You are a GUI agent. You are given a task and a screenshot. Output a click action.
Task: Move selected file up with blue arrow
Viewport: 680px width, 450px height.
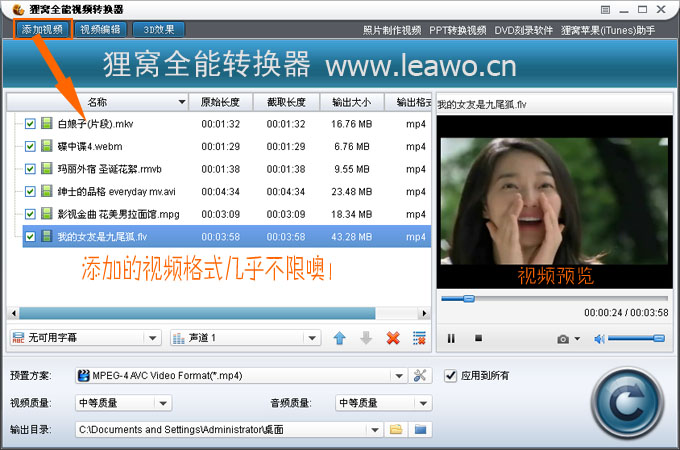tap(340, 338)
